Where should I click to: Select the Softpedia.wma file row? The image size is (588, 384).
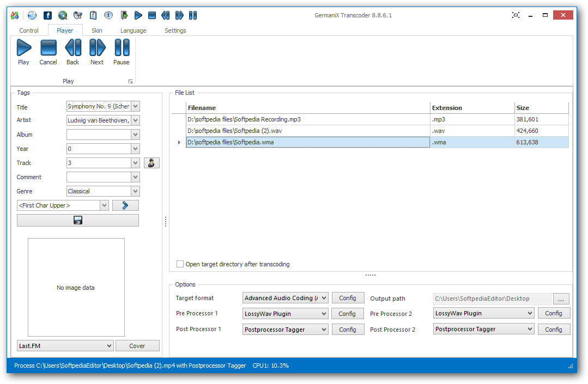[x=377, y=142]
